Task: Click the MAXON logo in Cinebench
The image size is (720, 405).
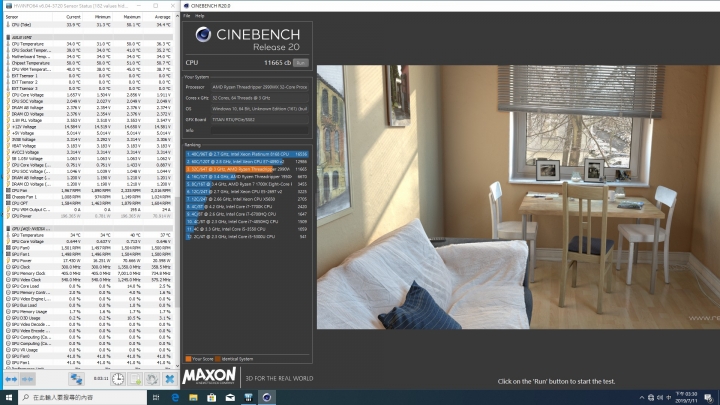Action: (209, 376)
